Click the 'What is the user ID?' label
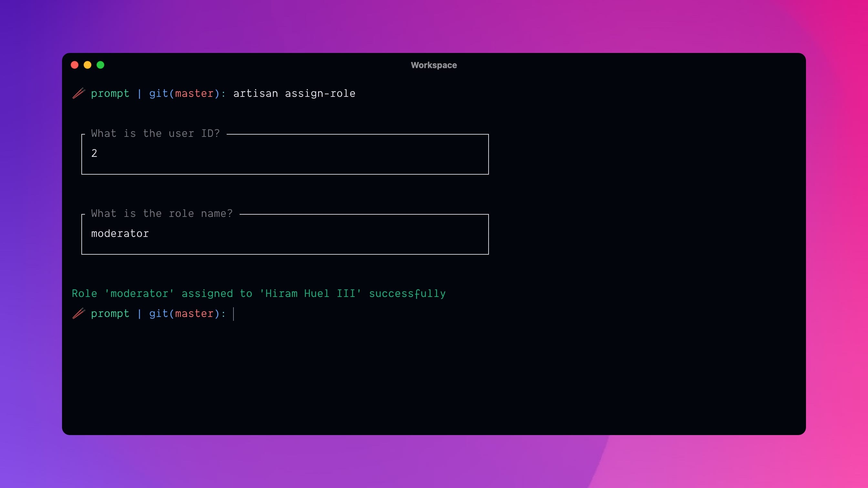The image size is (868, 488). pos(155,133)
